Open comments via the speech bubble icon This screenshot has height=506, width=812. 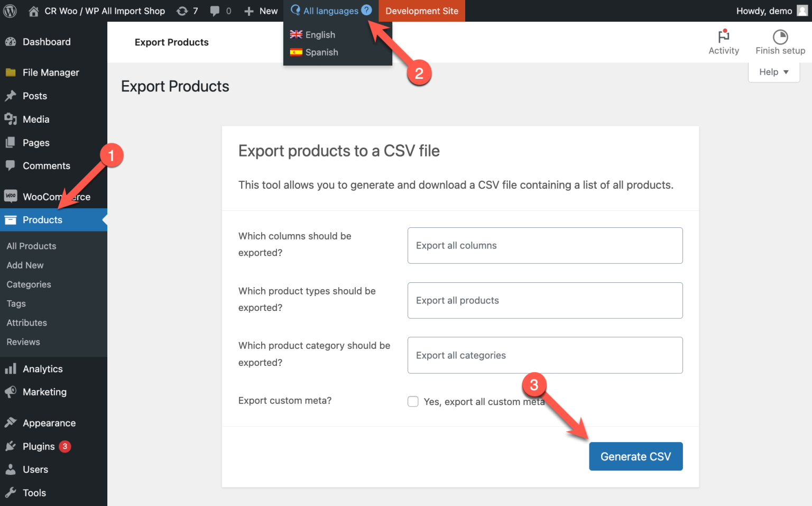coord(215,11)
